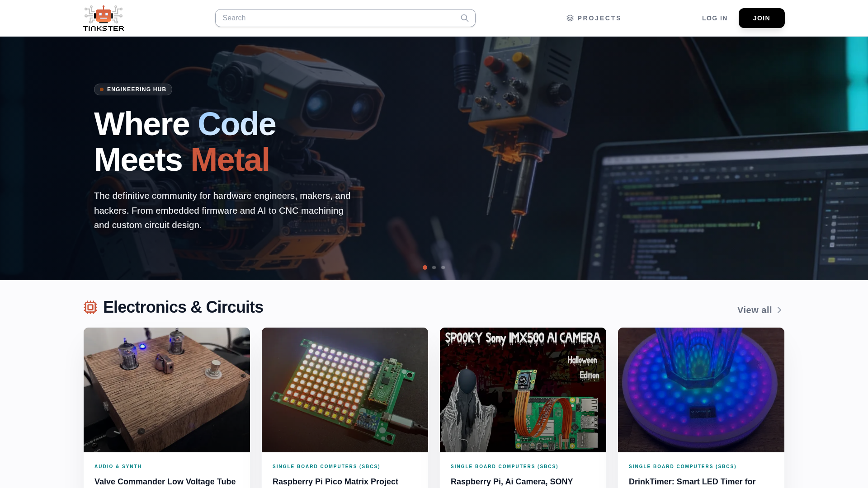
Task: Click the Engineering Hub badge
Action: click(133, 89)
